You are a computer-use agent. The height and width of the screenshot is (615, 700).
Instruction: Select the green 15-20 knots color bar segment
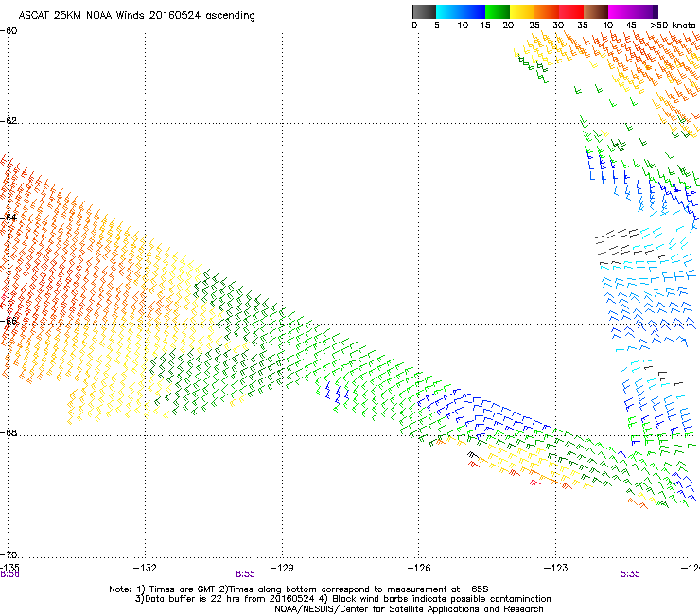pyautogui.click(x=498, y=11)
